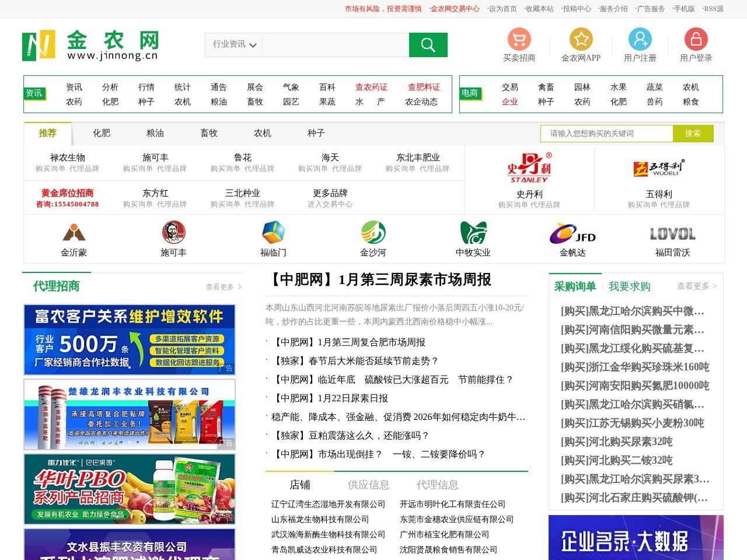
Task: Select the 我要求购 tab
Action: (629, 286)
